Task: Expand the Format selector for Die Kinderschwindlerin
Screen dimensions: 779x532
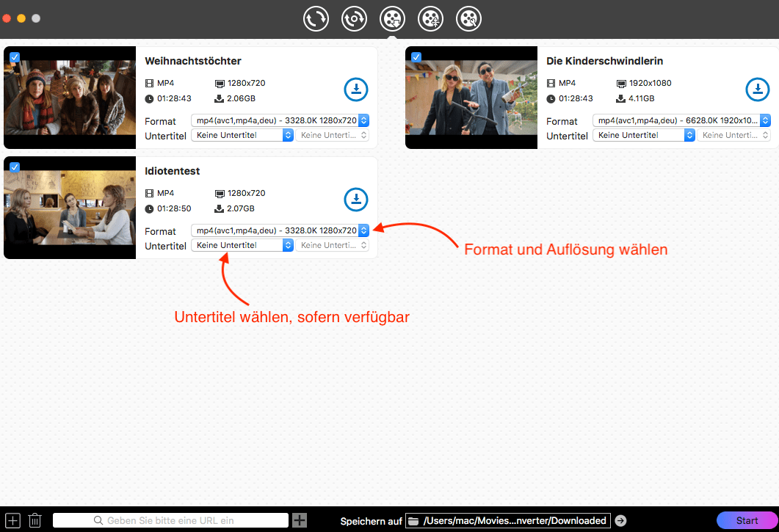Action: pos(764,120)
